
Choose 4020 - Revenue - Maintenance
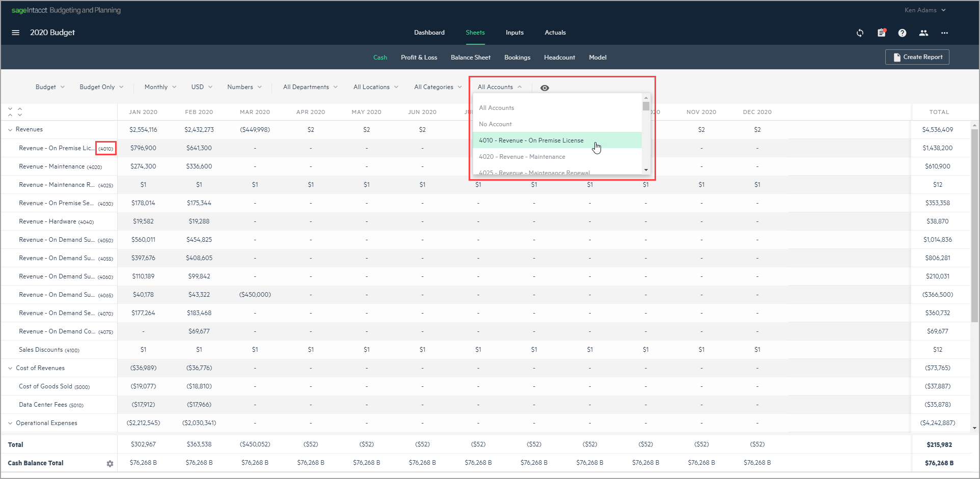coord(557,157)
